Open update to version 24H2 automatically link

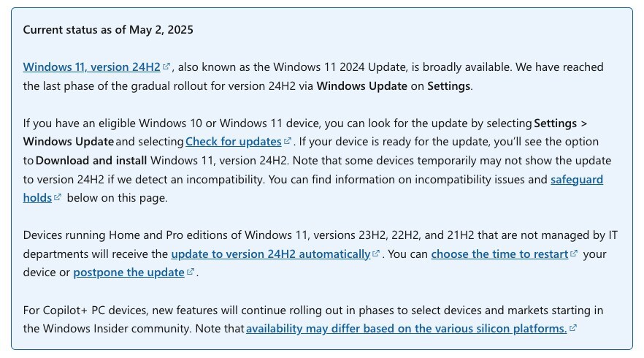point(271,254)
